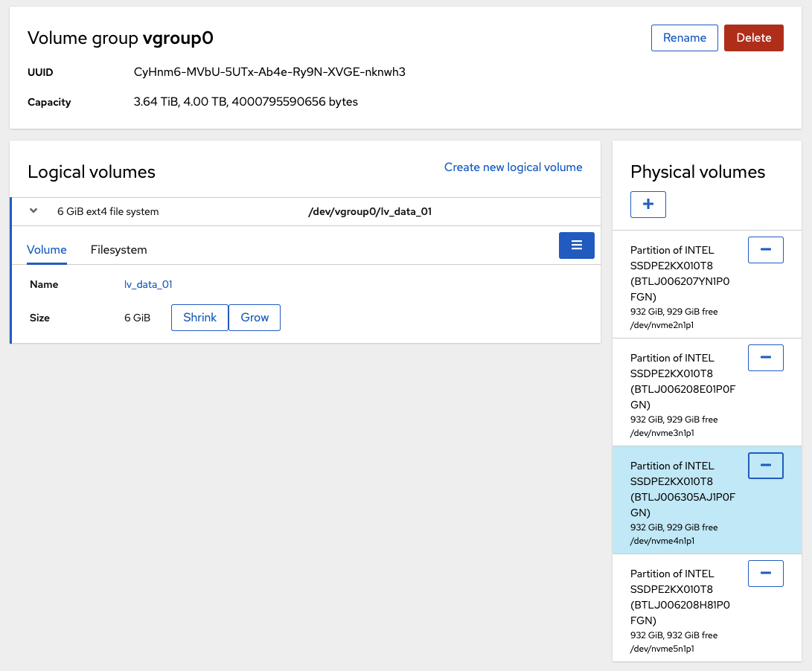Click minus icon beside the nvme5n1p1 partition

[x=765, y=574]
